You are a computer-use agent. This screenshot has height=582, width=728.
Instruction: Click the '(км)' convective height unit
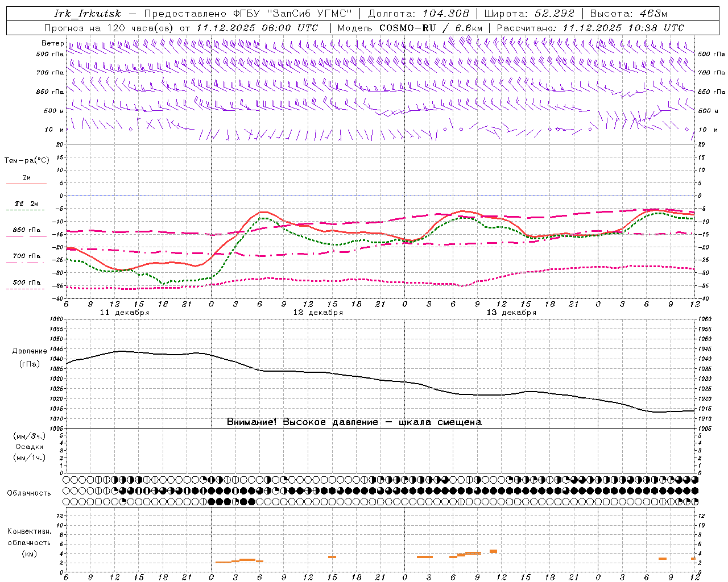[29, 554]
